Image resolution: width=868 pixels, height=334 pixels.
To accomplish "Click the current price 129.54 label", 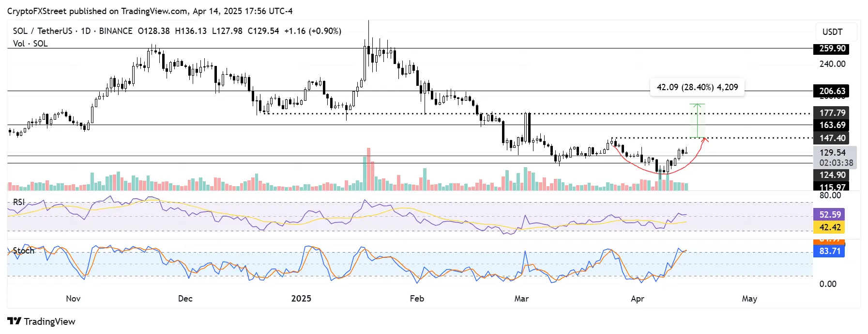I will pyautogui.click(x=832, y=153).
